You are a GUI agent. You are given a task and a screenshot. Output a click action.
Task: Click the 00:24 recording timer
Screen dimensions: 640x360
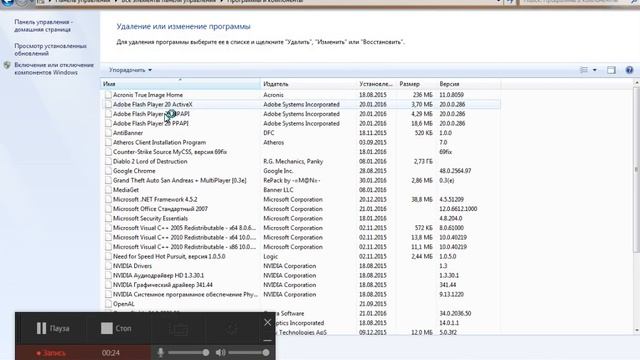point(111,353)
